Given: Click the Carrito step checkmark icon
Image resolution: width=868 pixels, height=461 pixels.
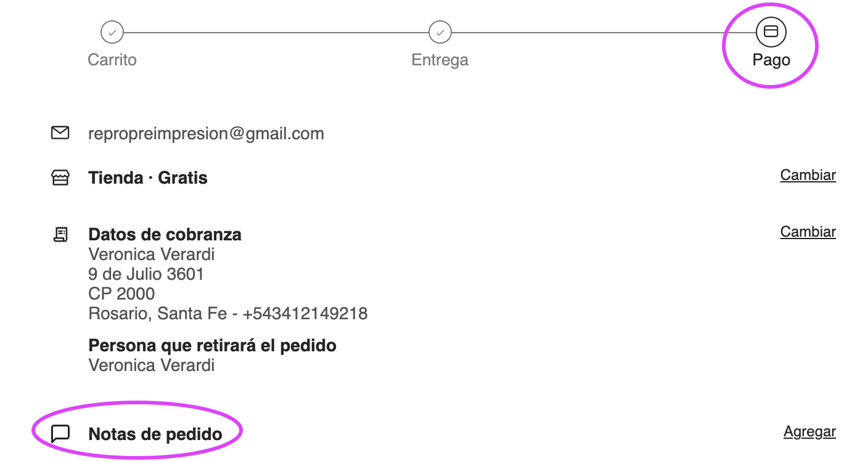Looking at the screenshot, I should [x=112, y=32].
